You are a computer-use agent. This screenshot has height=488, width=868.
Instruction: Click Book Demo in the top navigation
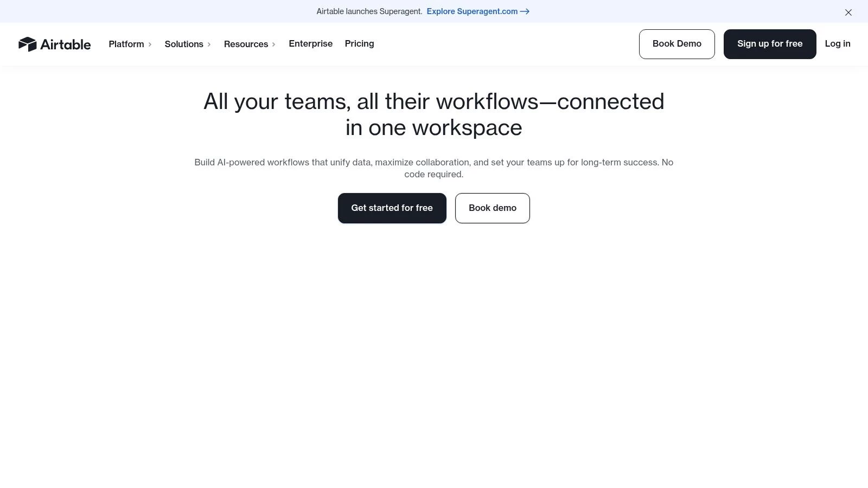[676, 44]
